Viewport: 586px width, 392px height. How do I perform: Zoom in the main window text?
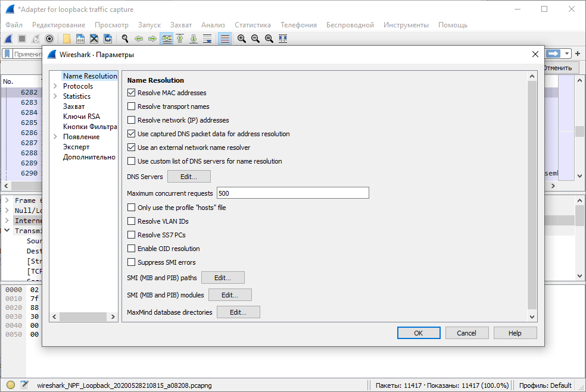pos(242,39)
